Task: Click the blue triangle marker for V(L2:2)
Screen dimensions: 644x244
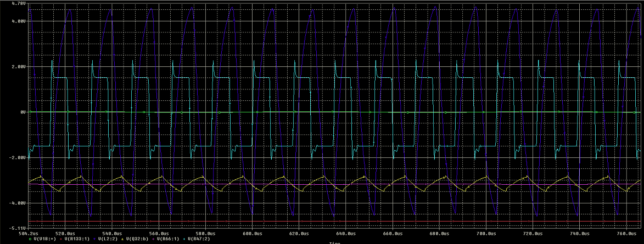Action: pyautogui.click(x=94, y=239)
